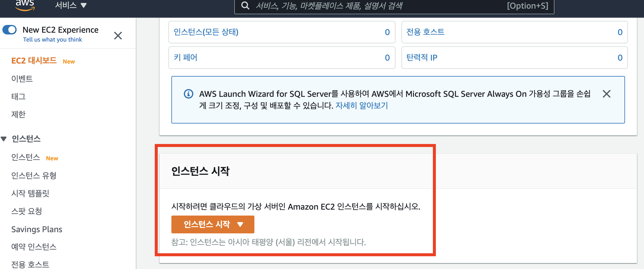Click the AWS logo home icon
The image size is (644, 269).
point(25,5)
